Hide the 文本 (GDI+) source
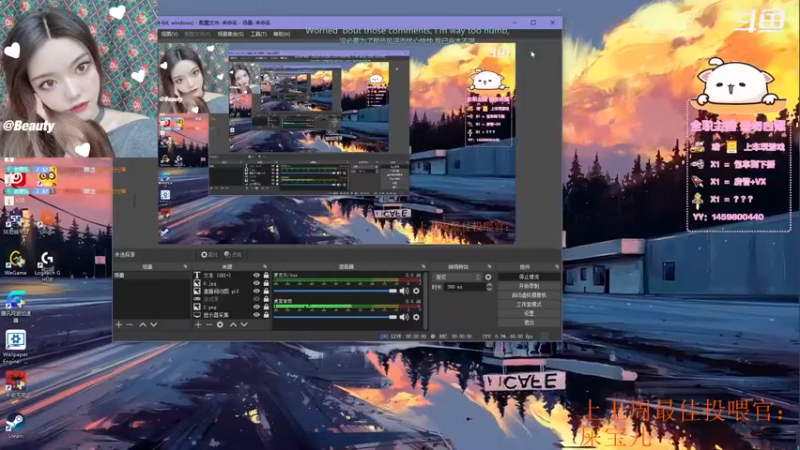The height and width of the screenshot is (450, 800). coord(257,275)
